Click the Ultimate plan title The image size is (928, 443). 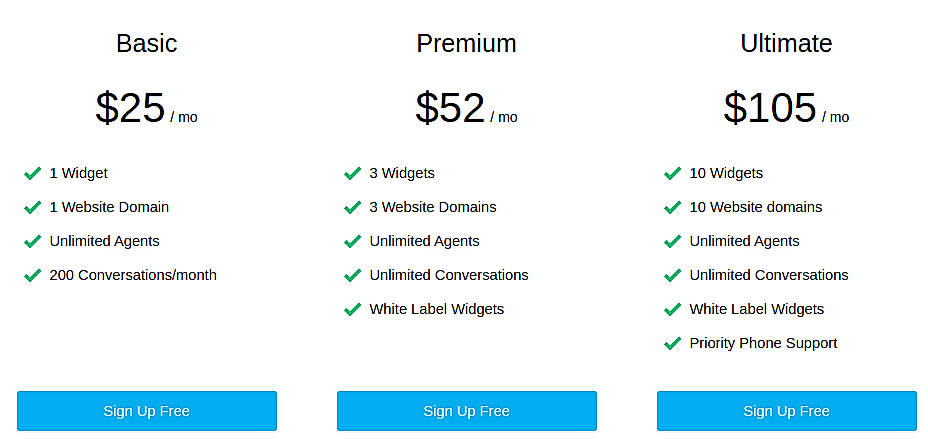[x=786, y=43]
